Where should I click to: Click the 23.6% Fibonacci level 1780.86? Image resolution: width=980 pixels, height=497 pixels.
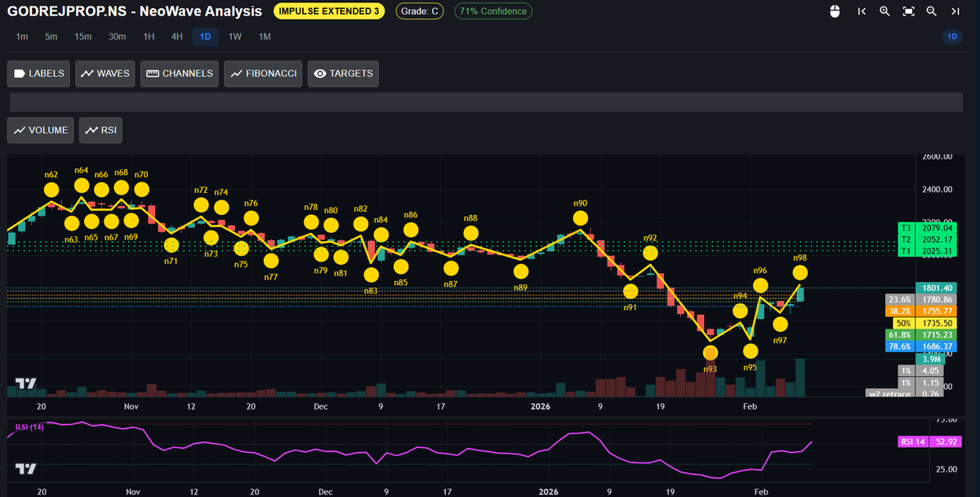click(x=920, y=300)
